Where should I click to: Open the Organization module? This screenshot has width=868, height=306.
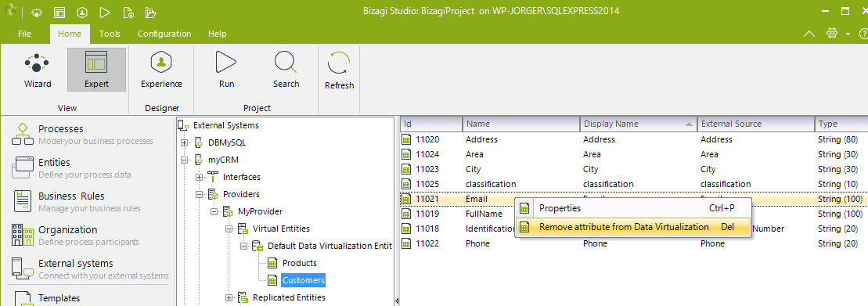(x=88, y=235)
